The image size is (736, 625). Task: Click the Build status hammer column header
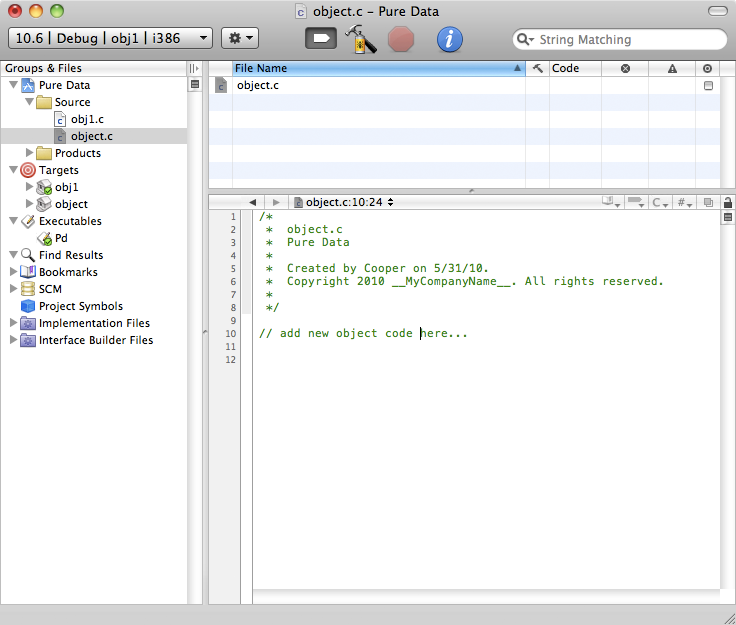pyautogui.click(x=537, y=69)
